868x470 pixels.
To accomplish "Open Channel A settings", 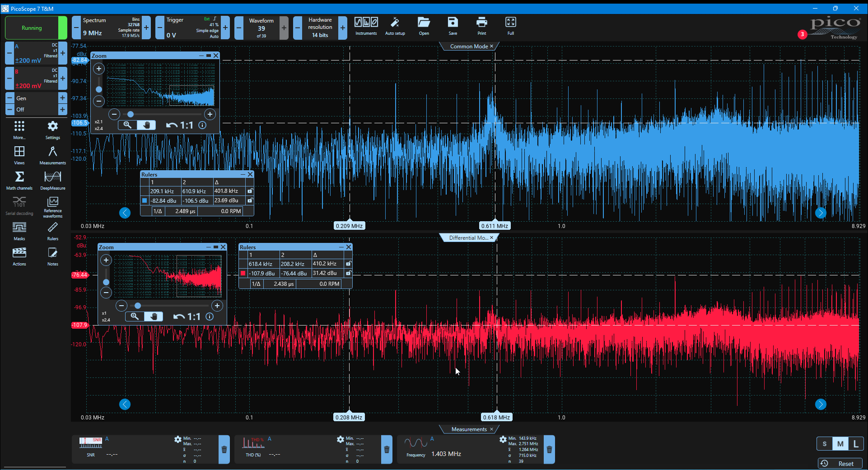I will click(x=36, y=53).
